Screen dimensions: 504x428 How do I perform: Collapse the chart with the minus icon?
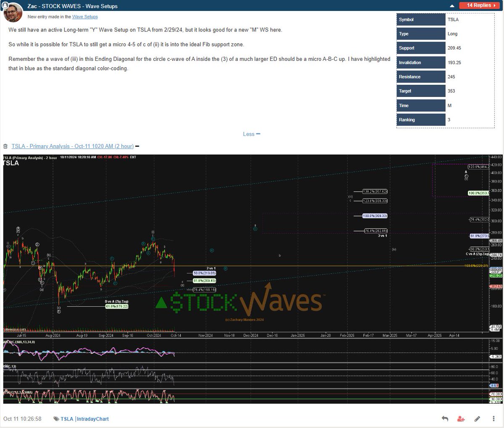click(x=137, y=146)
